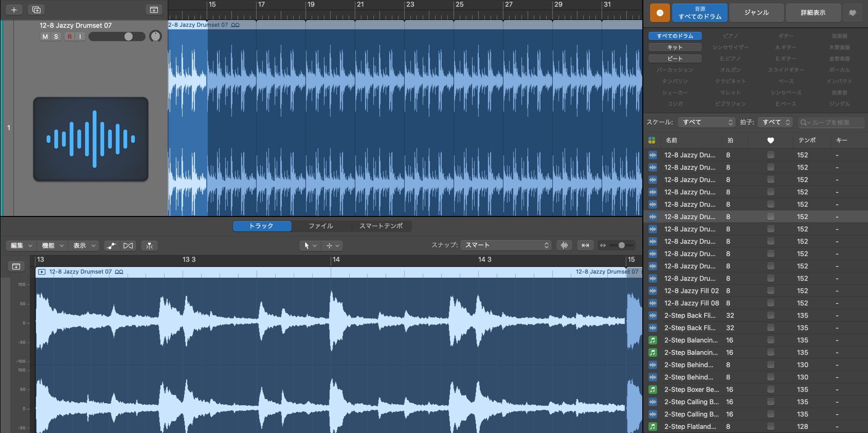This screenshot has width=868, height=433.
Task: Open the 機能 menu in the editor
Action: 52,245
